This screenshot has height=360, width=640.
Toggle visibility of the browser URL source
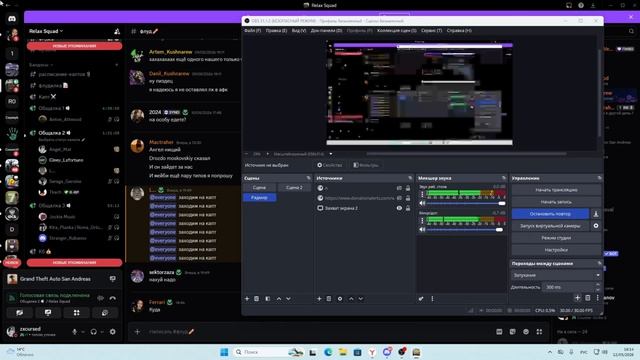[x=399, y=198]
